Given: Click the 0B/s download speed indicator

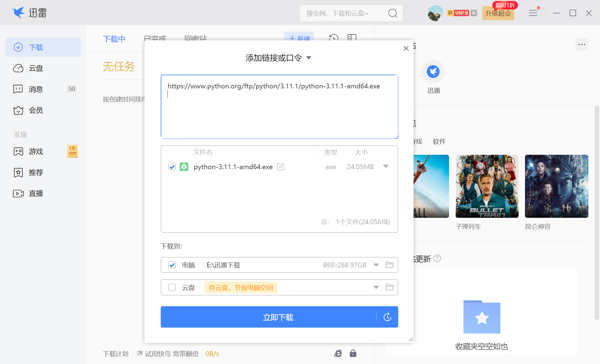Looking at the screenshot, I should tap(212, 354).
